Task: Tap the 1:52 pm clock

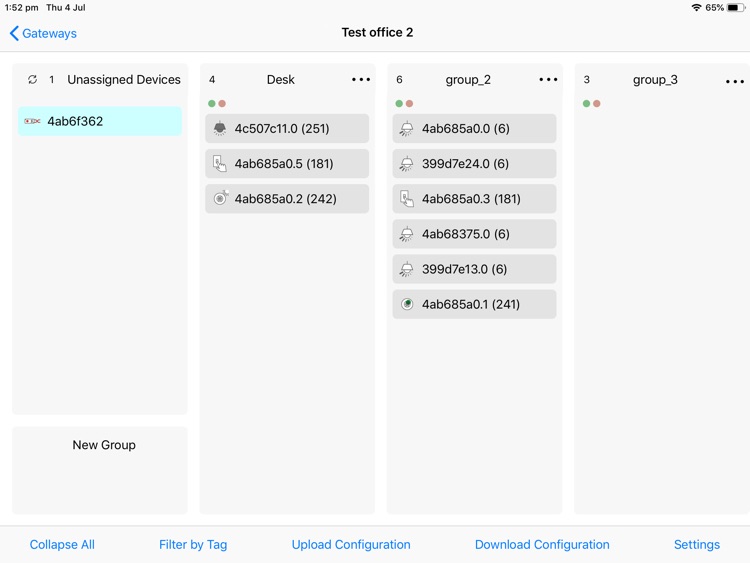Action: click(x=22, y=8)
